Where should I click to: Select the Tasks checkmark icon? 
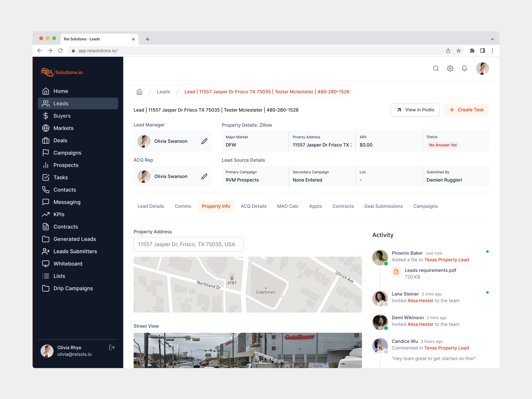[46, 177]
